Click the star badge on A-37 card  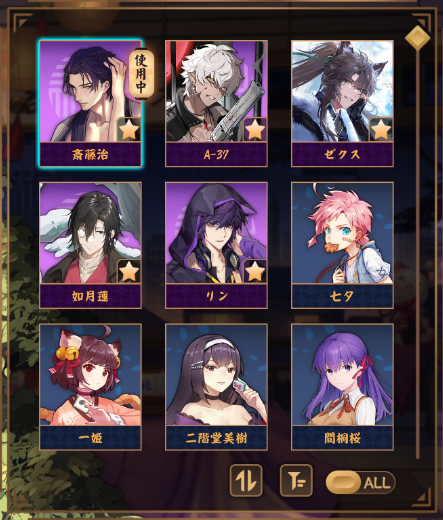click(x=255, y=130)
